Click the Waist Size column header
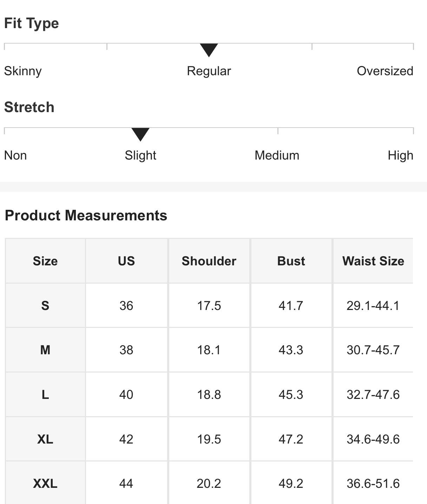The height and width of the screenshot is (504, 427). (x=373, y=261)
